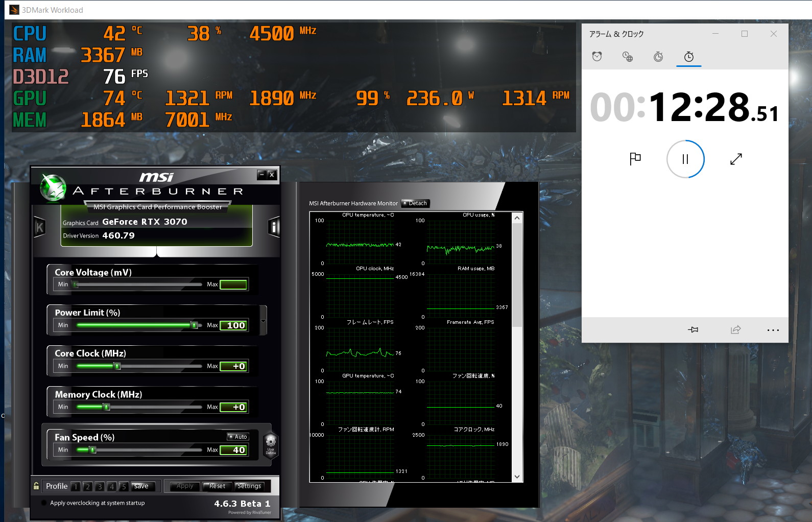
Task: Click the hardware monitor scrollbar thumb
Action: click(x=517, y=275)
